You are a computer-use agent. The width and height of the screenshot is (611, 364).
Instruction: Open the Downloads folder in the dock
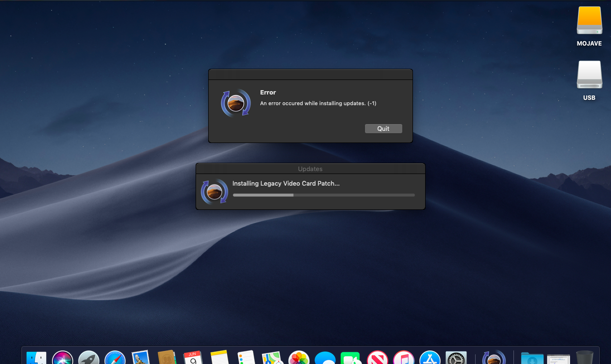(532, 358)
